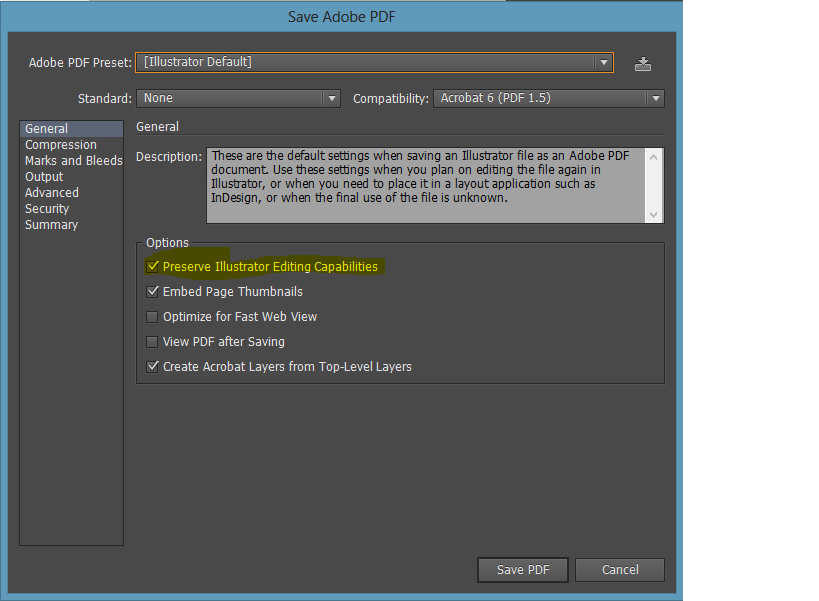Toggle Create Acrobat Layers from Top-Level Layers

152,367
